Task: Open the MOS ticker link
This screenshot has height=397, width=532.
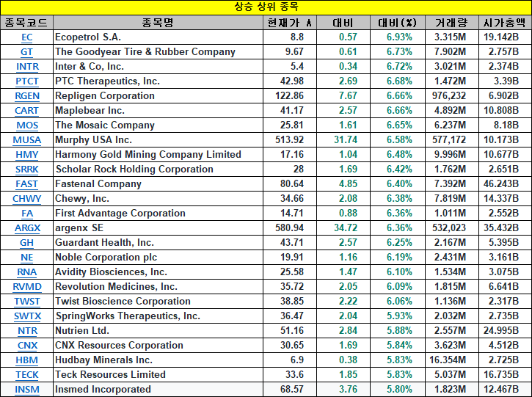Action: [27, 125]
